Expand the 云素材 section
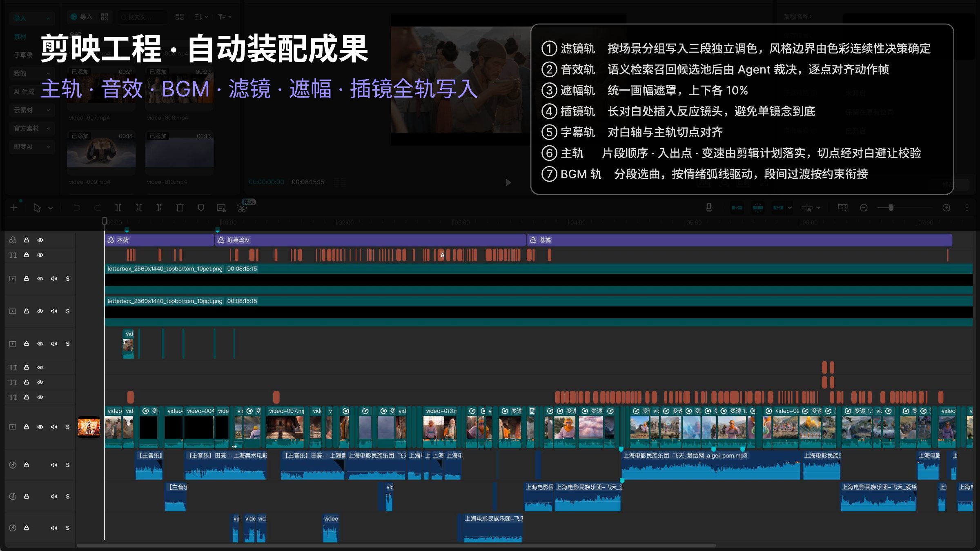The image size is (980, 551). tap(48, 110)
